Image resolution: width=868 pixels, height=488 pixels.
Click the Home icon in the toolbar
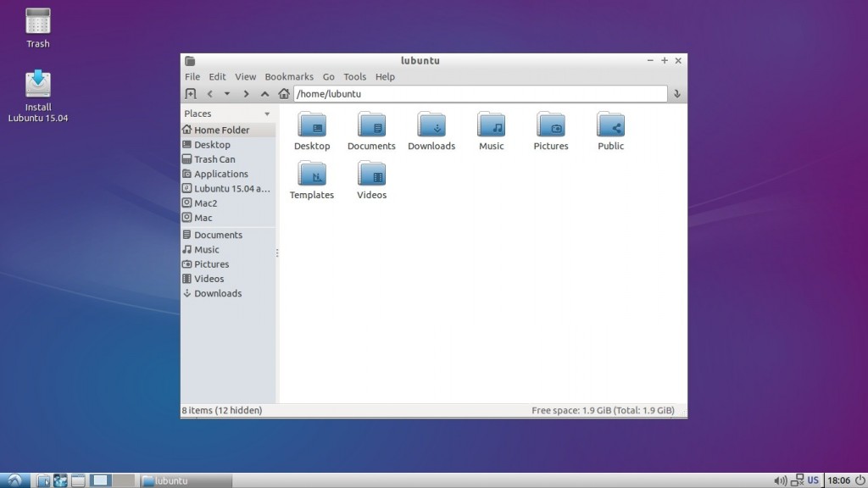(x=284, y=93)
